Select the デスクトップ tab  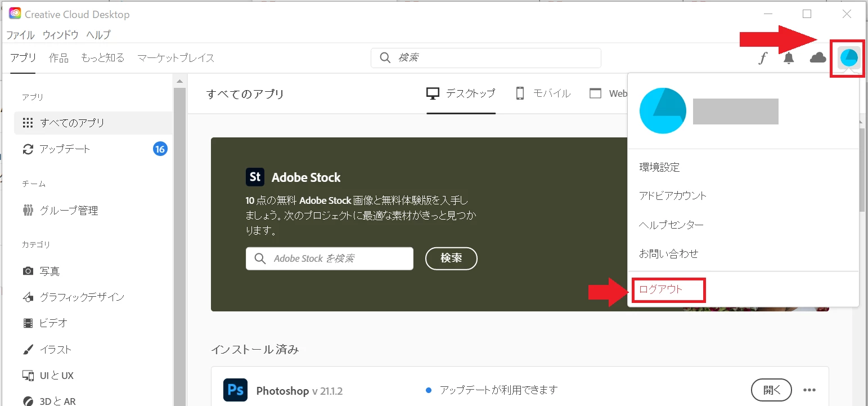point(461,93)
